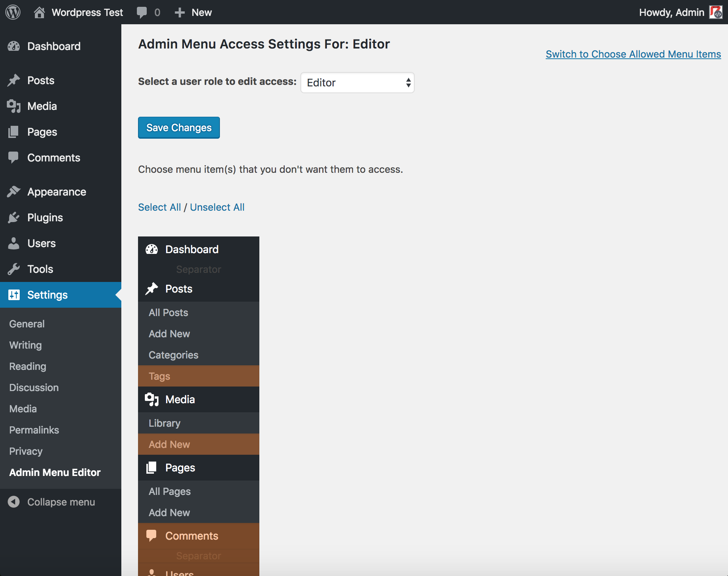Select the Editor role from dropdown
The height and width of the screenshot is (576, 728).
click(358, 83)
